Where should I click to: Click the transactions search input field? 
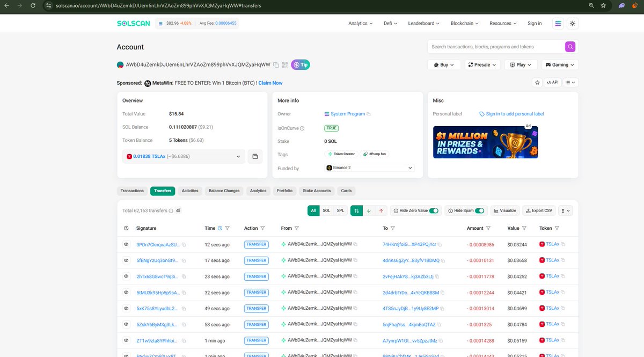click(x=496, y=47)
